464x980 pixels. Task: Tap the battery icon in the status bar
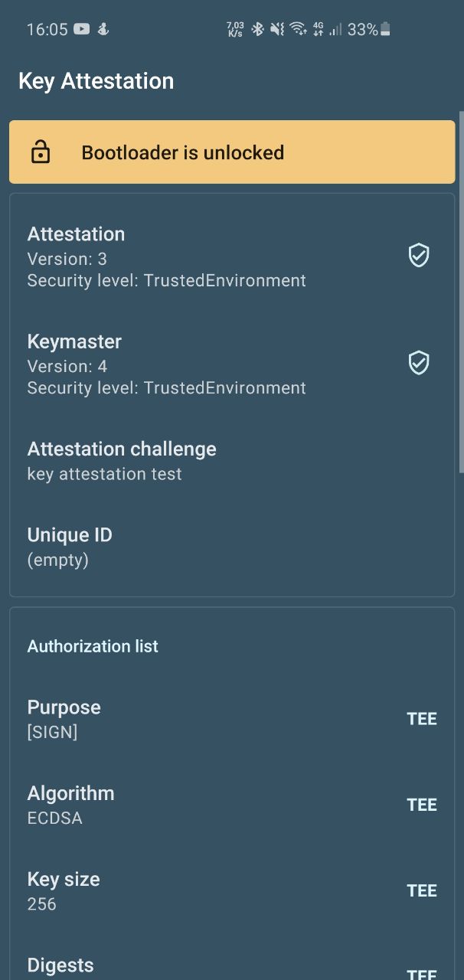pos(385,29)
